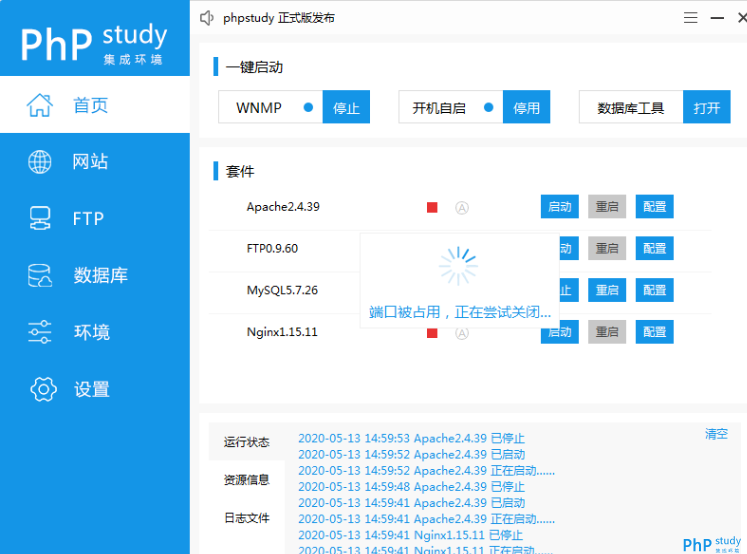Switch to 资源信息 tab
Screen dimensions: 747x554
coord(246,479)
